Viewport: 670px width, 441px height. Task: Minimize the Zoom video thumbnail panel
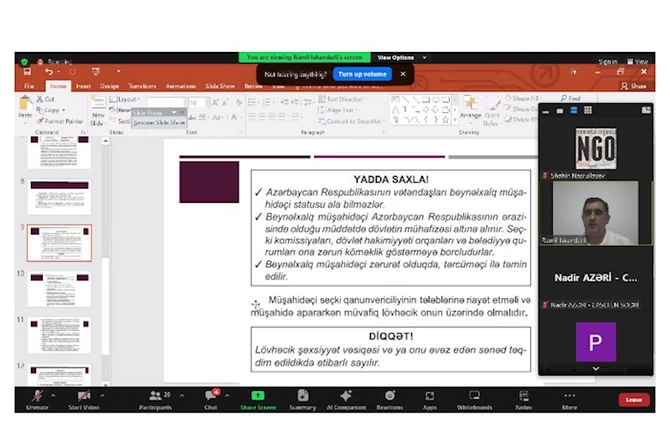pos(546,111)
